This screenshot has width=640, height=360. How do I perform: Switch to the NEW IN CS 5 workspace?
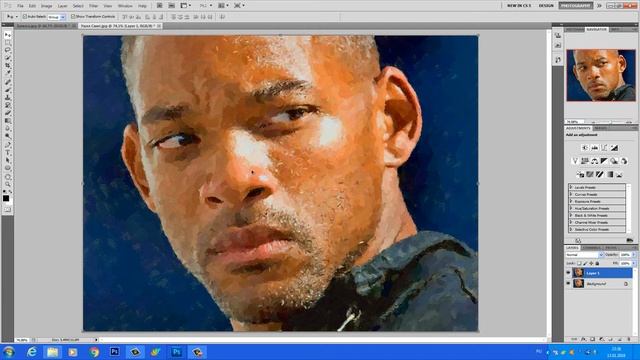[x=519, y=6]
